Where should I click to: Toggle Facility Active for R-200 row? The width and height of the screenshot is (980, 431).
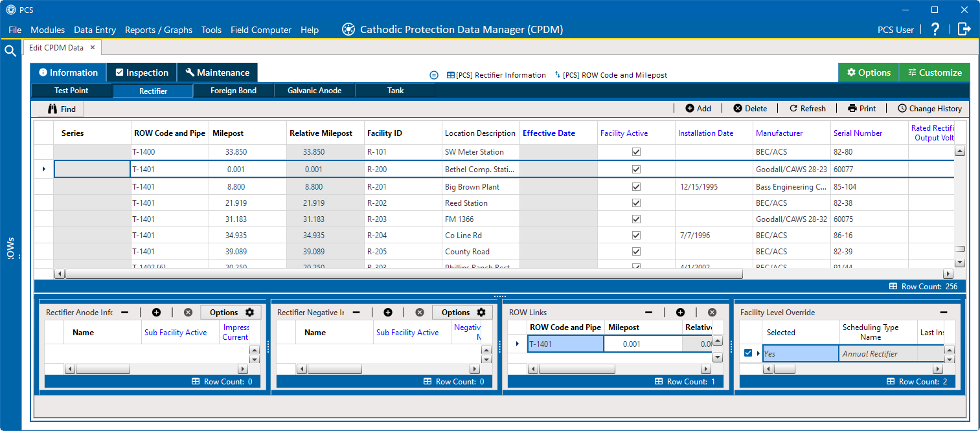point(636,170)
